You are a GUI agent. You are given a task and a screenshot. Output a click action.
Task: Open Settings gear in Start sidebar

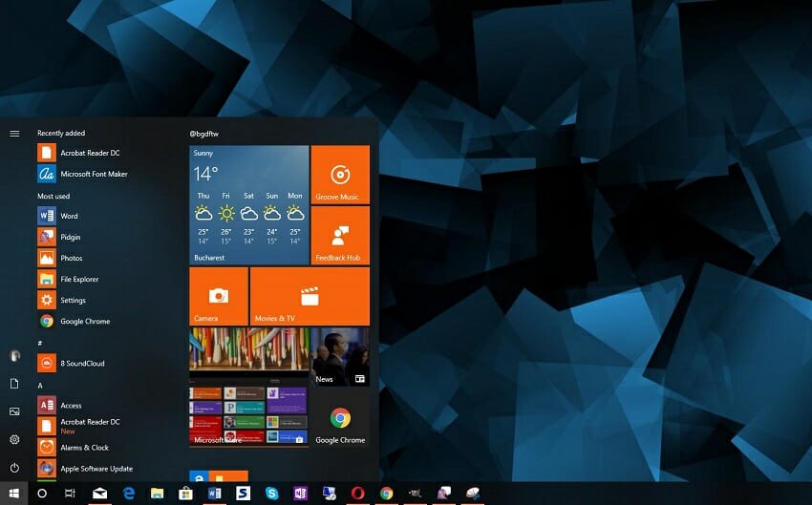click(14, 439)
